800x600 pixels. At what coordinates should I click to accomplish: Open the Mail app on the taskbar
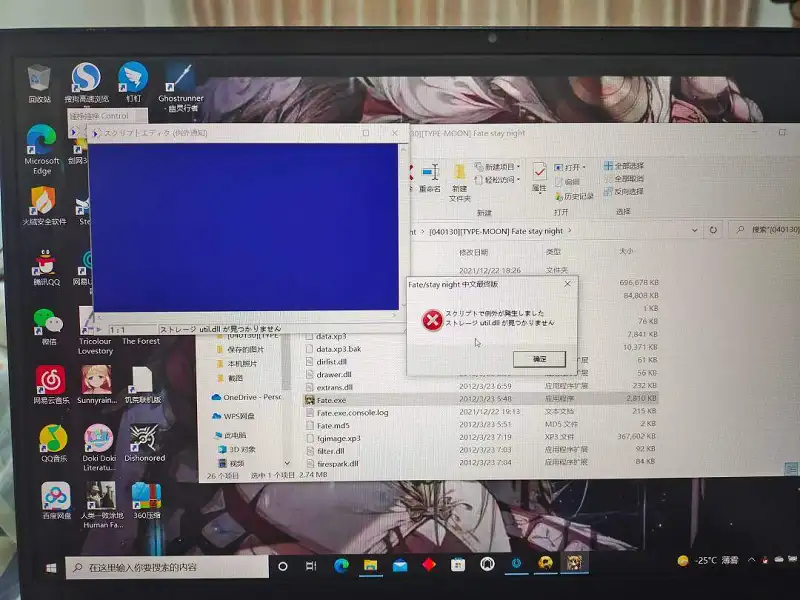tap(399, 565)
